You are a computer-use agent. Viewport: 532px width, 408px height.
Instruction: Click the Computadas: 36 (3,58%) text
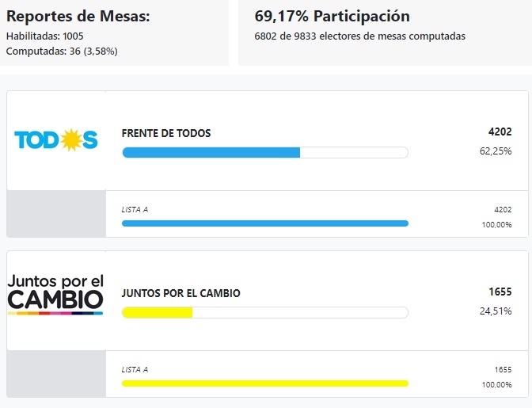(x=62, y=51)
